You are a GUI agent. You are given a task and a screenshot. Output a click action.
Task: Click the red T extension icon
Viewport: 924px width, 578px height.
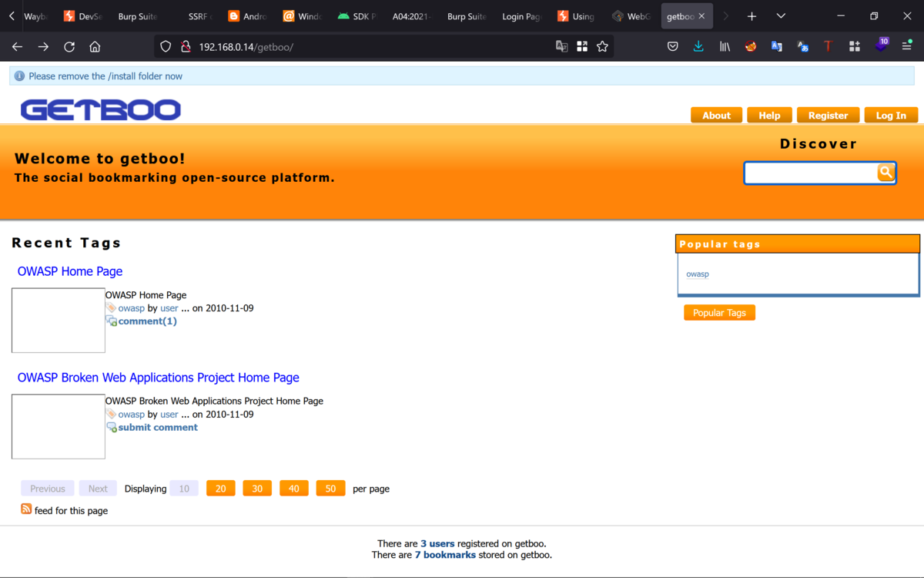pyautogui.click(x=828, y=47)
